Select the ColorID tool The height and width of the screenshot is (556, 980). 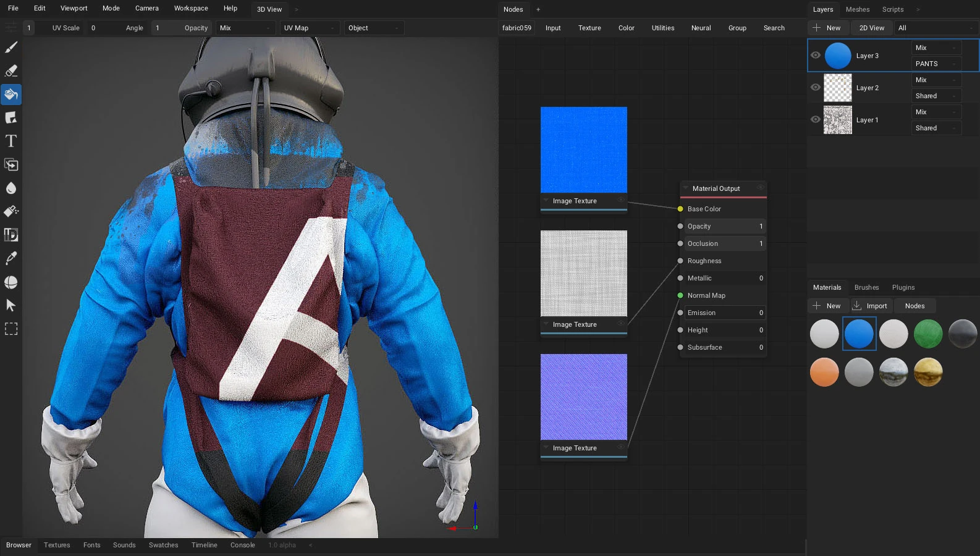pos(11,235)
